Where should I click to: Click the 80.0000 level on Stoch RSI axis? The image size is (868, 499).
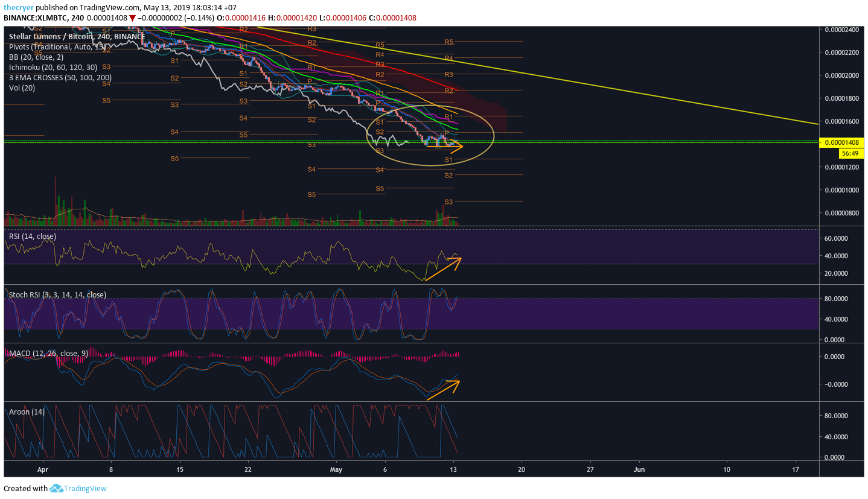(x=838, y=299)
